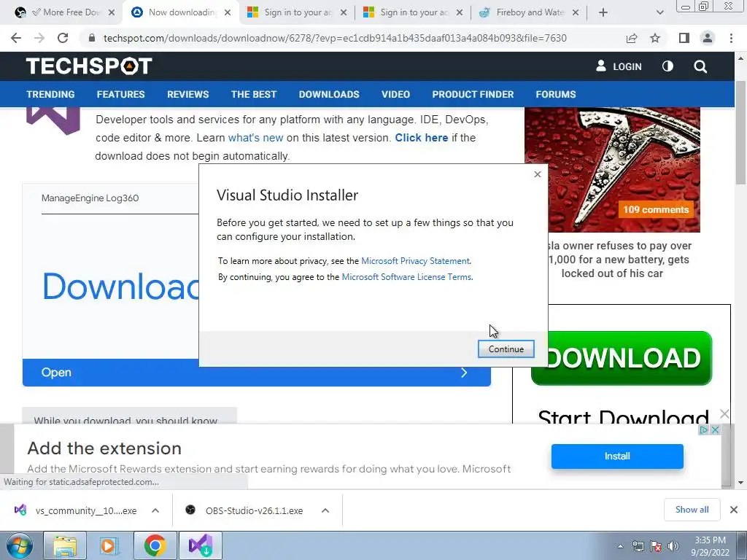Screen dimensions: 747x560
Task: Toggle the browser side panel
Action: (684, 38)
